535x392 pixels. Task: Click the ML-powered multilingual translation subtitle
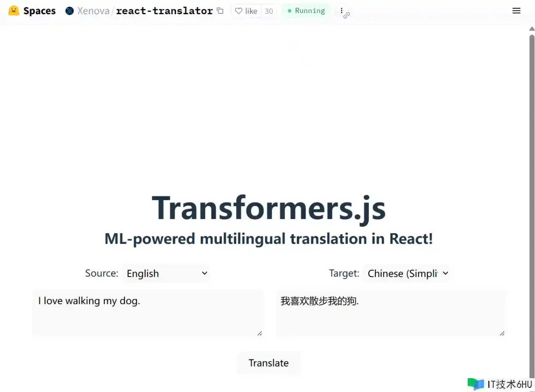[269, 239]
